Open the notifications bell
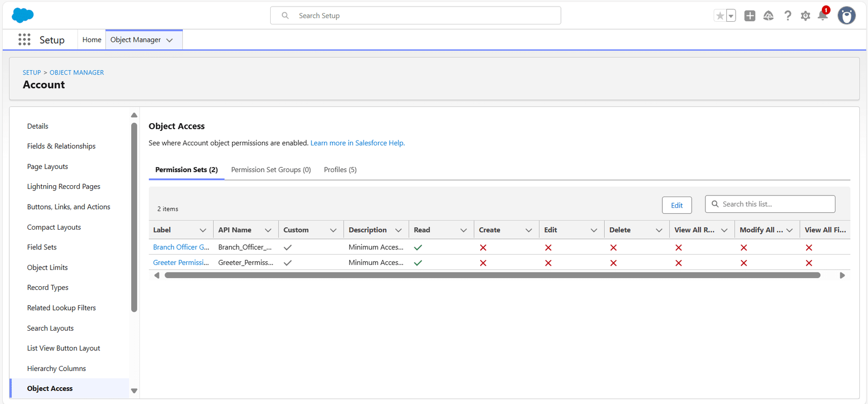868x404 pixels. pyautogui.click(x=822, y=16)
